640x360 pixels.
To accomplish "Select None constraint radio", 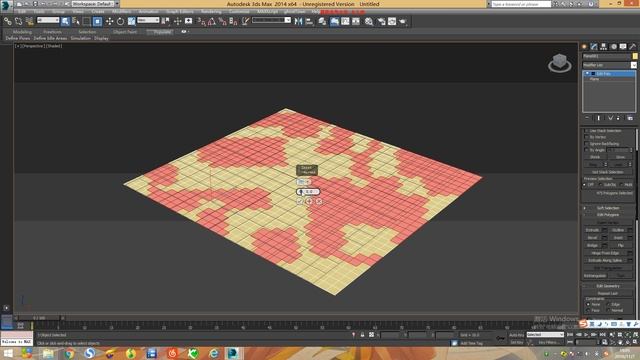I will tap(588, 304).
